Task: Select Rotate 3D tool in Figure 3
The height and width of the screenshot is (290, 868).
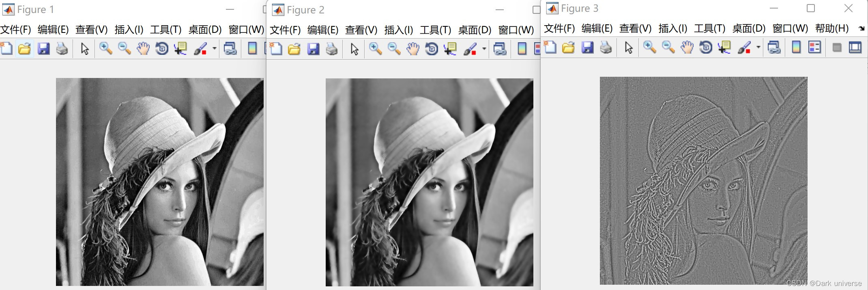Action: pos(705,48)
